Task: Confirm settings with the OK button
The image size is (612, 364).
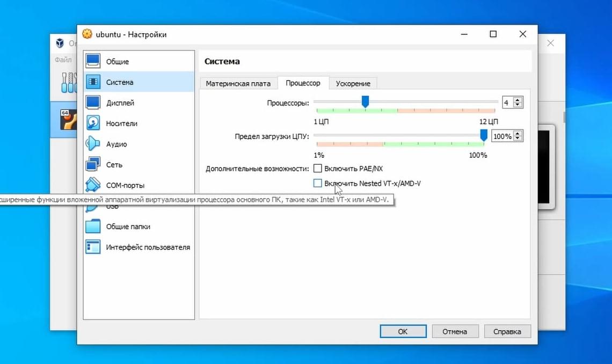Action: [403, 331]
